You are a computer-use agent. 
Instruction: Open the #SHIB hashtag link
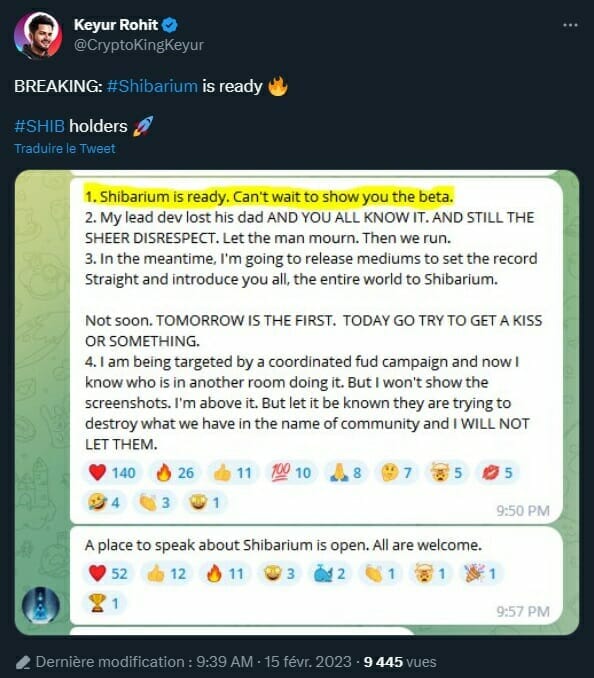[39, 126]
